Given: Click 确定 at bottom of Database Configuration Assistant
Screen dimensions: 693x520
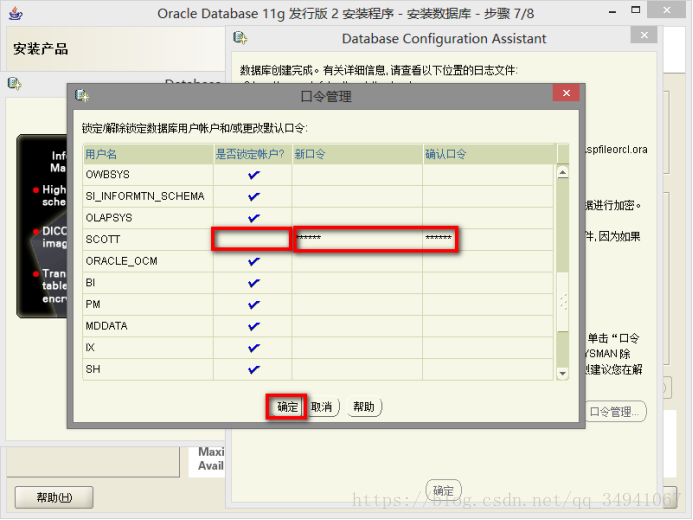Looking at the screenshot, I should coord(443,490).
